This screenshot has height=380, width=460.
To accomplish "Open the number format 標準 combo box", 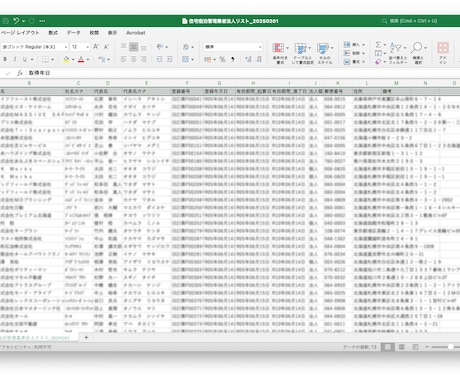I will tap(233, 47).
